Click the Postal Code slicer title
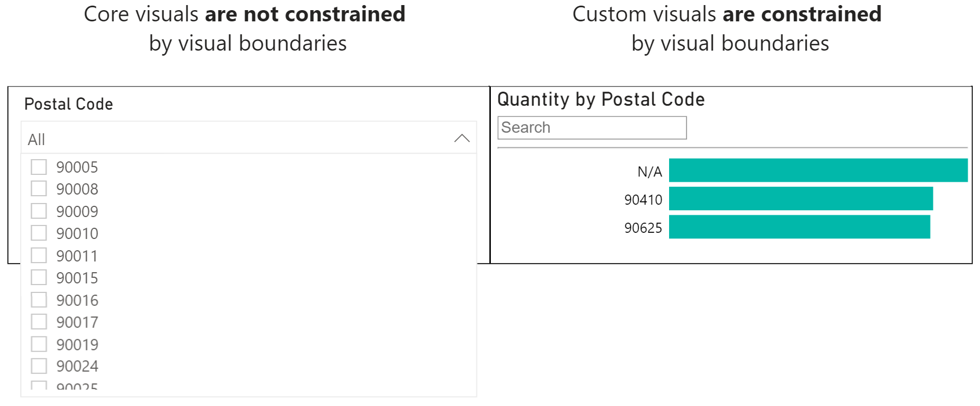Screen dimensions: 980x406 (x=69, y=104)
